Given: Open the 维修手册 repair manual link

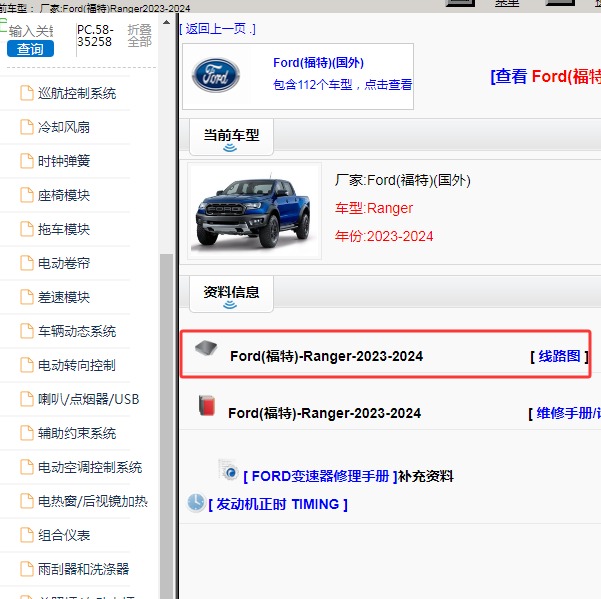Looking at the screenshot, I should point(568,413).
